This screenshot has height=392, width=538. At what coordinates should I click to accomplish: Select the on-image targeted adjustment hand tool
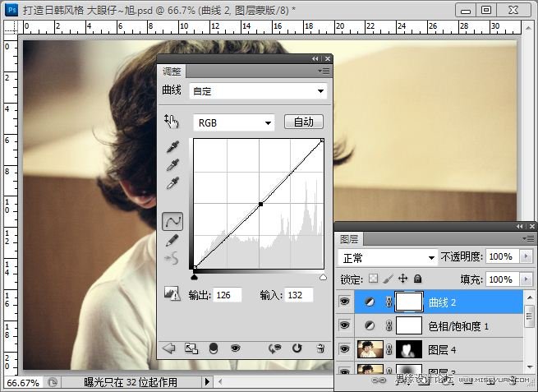point(172,121)
